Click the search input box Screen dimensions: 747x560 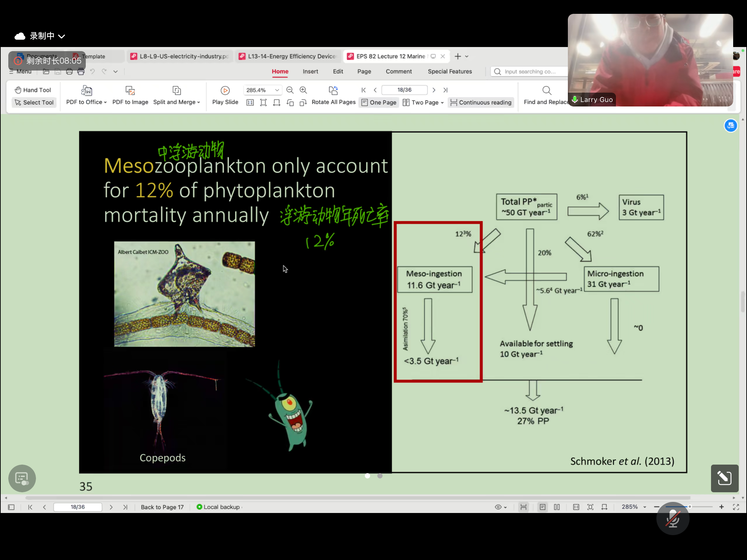click(x=529, y=72)
